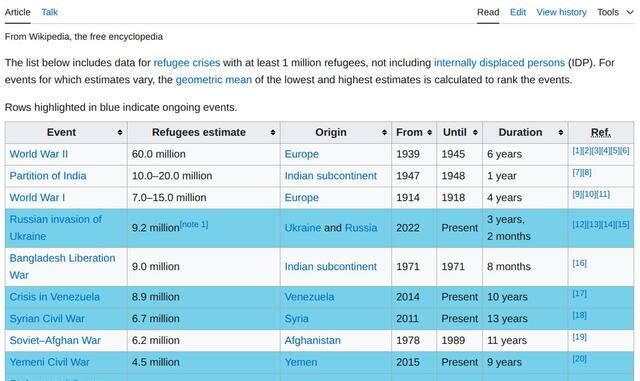This screenshot has height=381, width=640.
Task: Expand the Tools dropdown chevron
Action: tap(630, 12)
